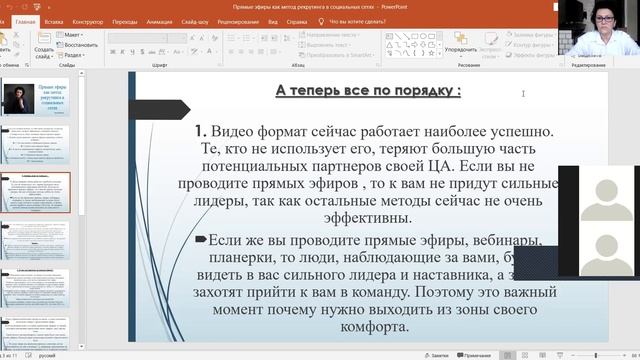Click the center text alignment icon
The image size is (640, 360).
click(241, 52)
